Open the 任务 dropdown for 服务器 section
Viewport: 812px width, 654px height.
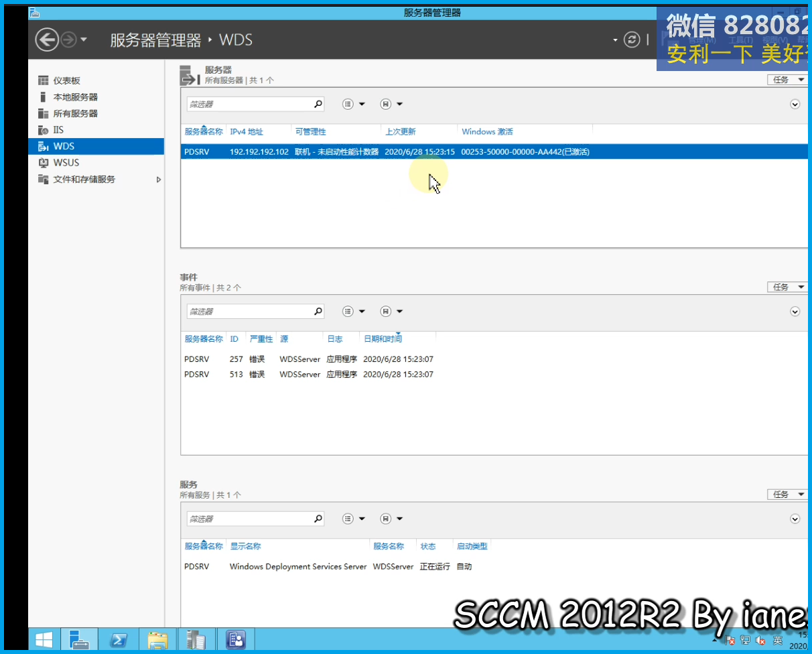(x=787, y=80)
